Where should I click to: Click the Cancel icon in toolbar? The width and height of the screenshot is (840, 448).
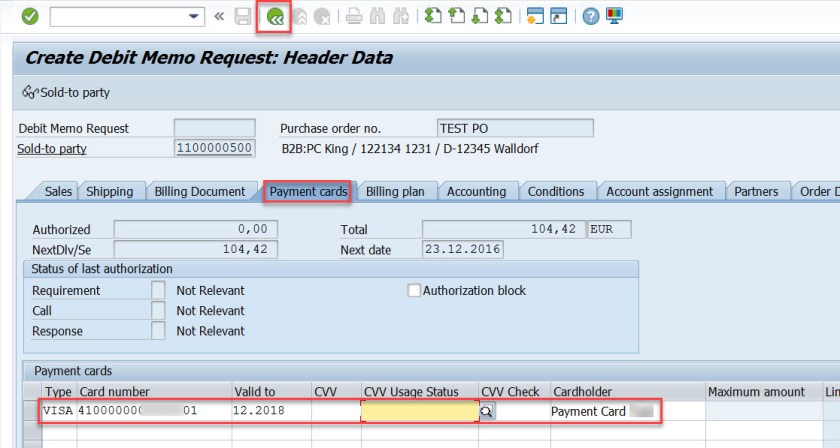tap(321, 17)
